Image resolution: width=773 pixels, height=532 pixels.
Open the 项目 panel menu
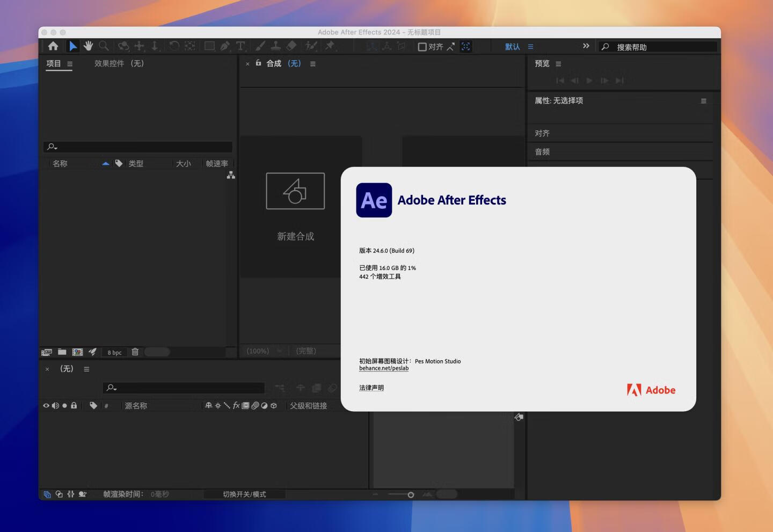click(x=70, y=64)
